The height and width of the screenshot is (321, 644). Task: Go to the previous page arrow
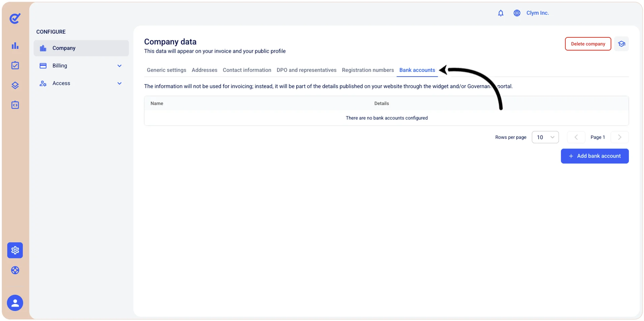tap(576, 137)
